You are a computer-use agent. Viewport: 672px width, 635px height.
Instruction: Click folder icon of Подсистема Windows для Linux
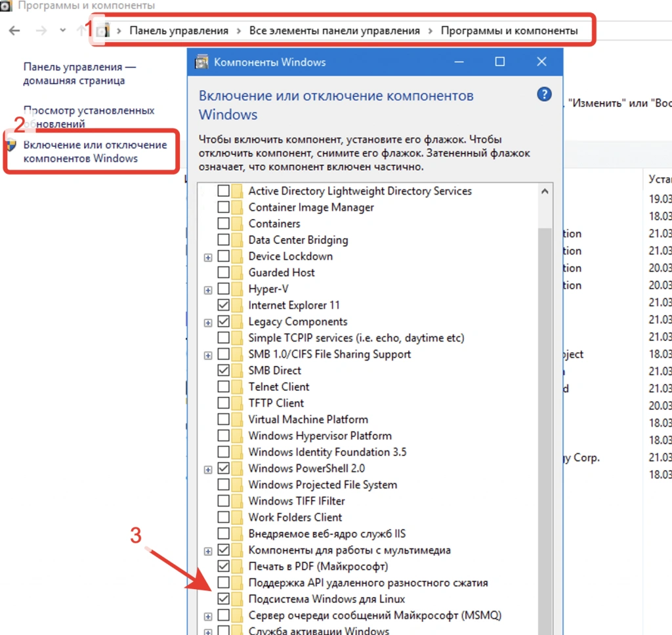pos(238,599)
